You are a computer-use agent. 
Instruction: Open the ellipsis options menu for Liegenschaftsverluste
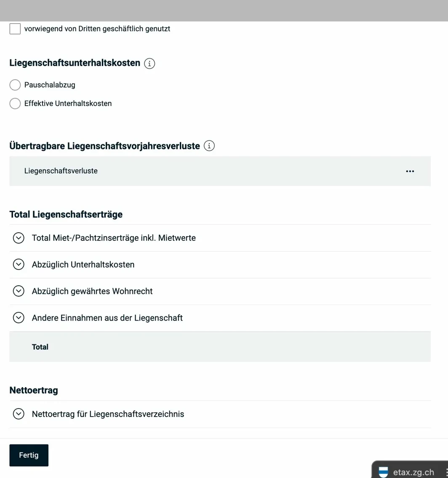coord(410,171)
